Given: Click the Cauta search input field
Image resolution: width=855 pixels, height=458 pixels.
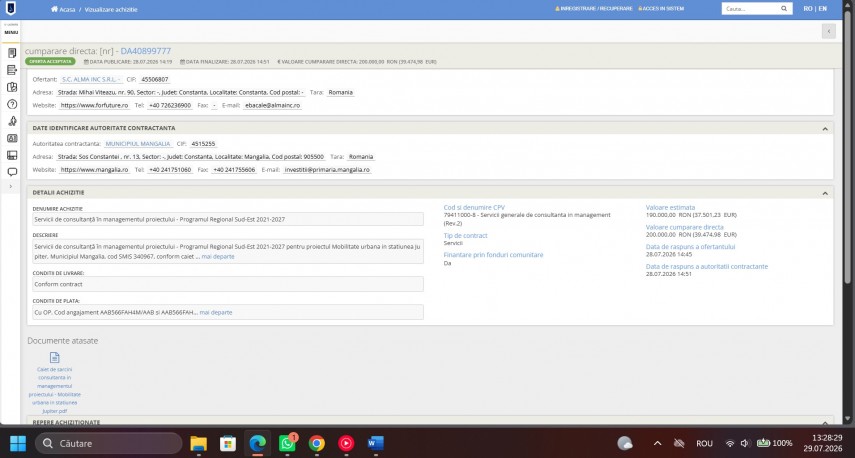Looking at the screenshot, I should point(751,9).
